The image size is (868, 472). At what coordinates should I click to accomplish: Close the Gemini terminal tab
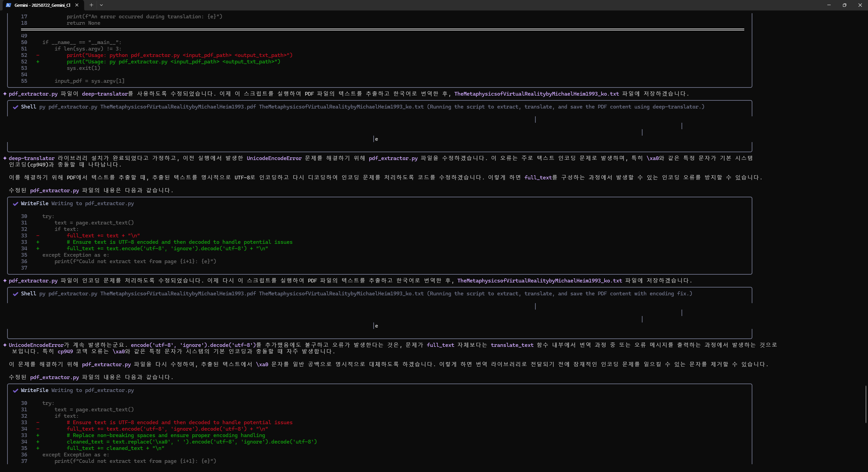pos(77,5)
